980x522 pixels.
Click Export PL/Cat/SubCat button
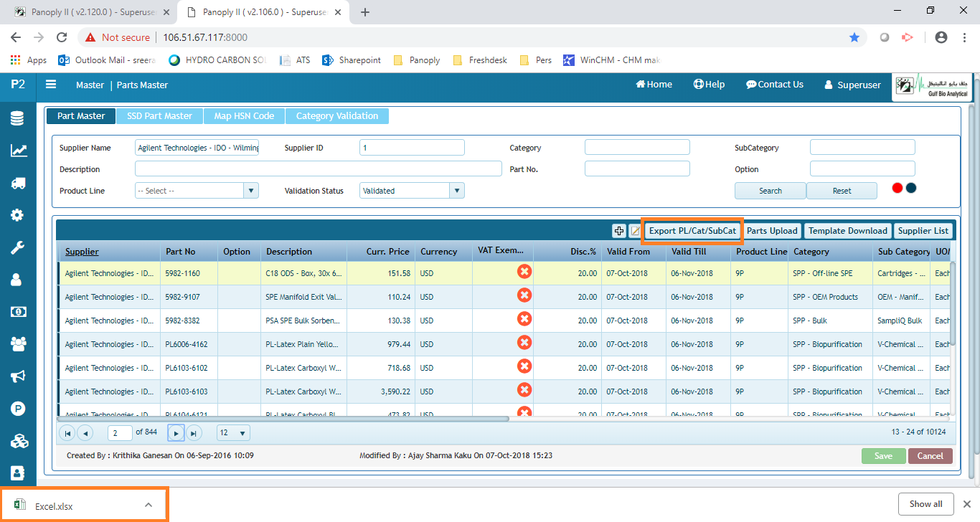pos(692,230)
